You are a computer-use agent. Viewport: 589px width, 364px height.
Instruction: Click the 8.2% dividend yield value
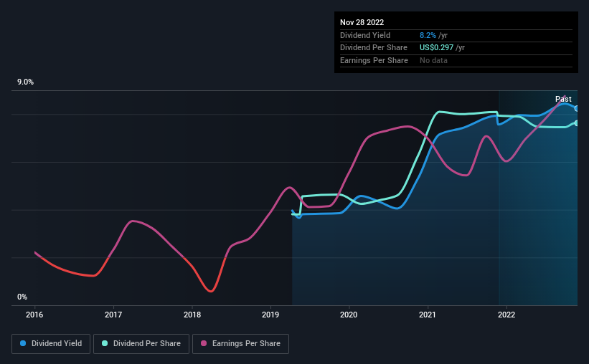pyautogui.click(x=428, y=35)
